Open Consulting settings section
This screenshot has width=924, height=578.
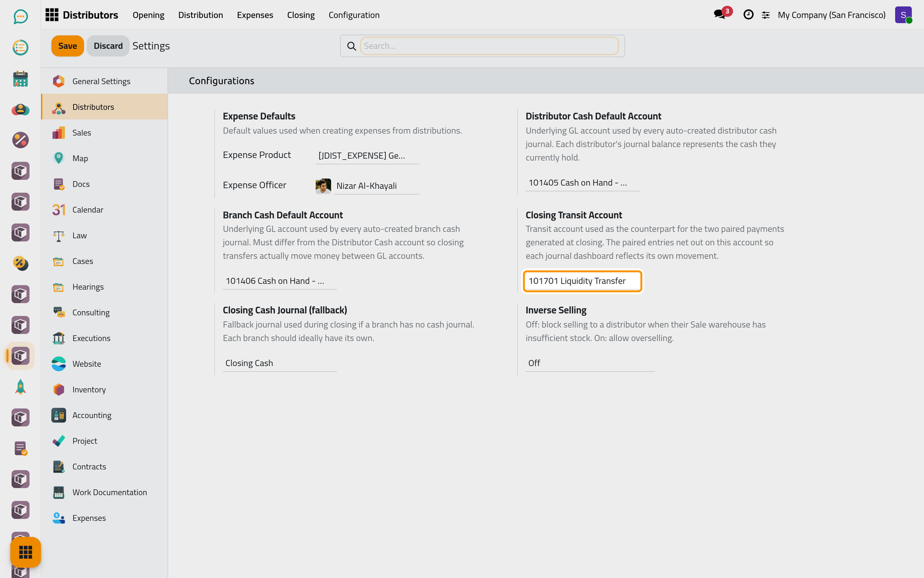(104, 312)
